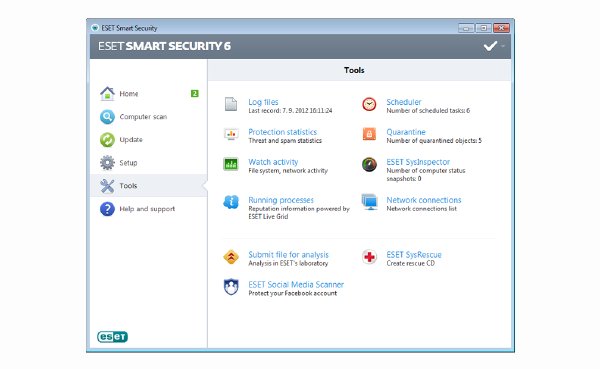Click the Computer scan magnifier icon
Image resolution: width=600 pixels, height=369 pixels.
point(107,117)
